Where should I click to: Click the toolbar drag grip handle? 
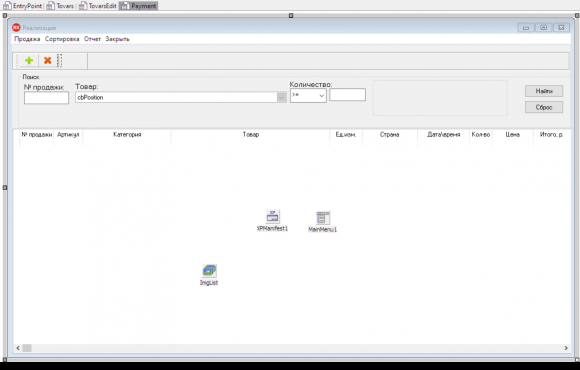(x=60, y=60)
